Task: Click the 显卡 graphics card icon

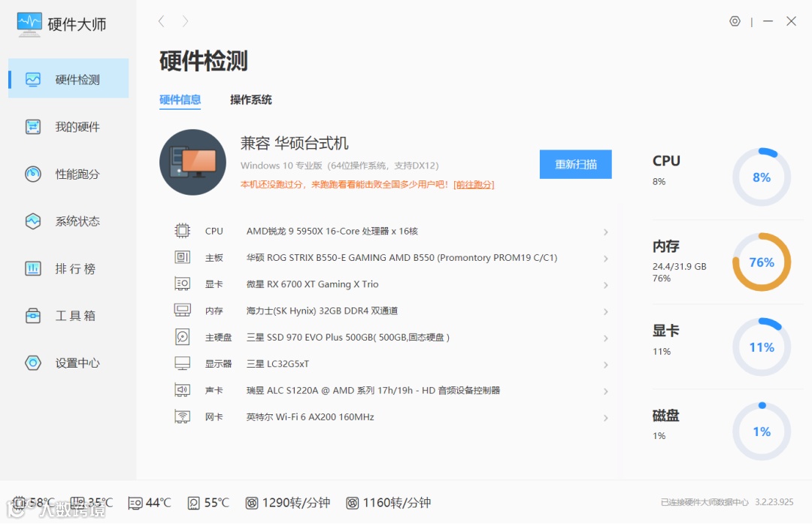Action: click(x=182, y=283)
